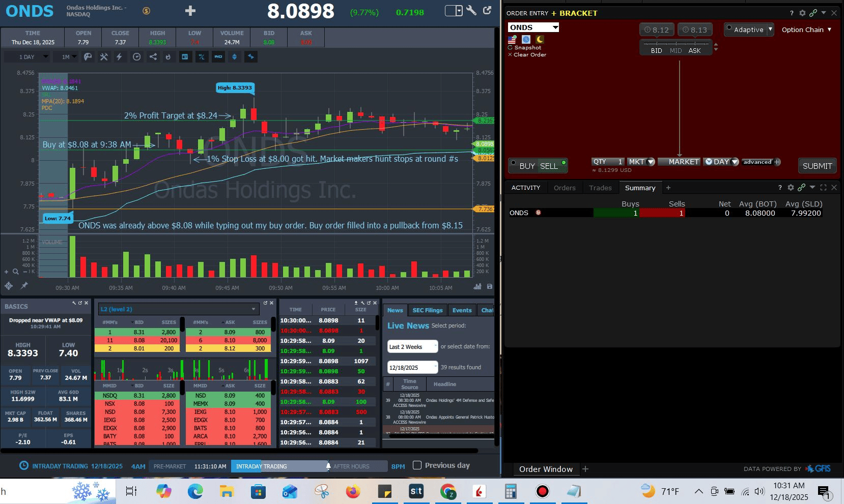Expand the Option Chain dropdown
844x504 pixels.
tap(807, 29)
